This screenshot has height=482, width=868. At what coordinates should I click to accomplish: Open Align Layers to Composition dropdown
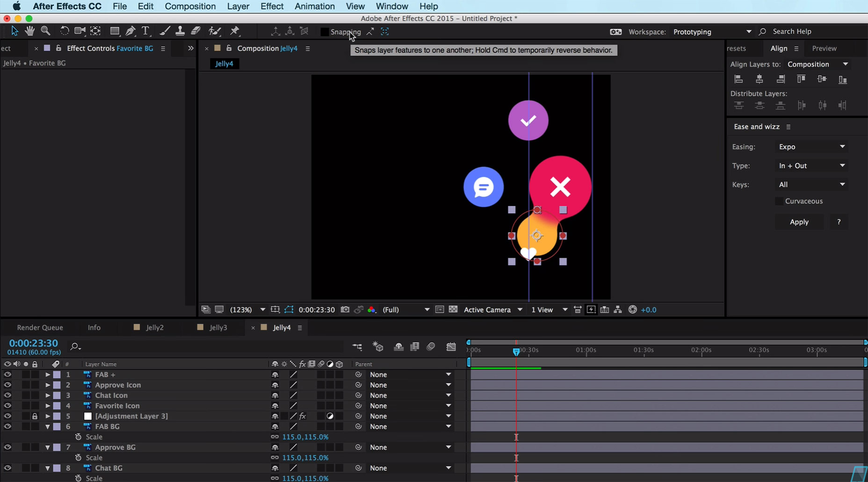(817, 64)
